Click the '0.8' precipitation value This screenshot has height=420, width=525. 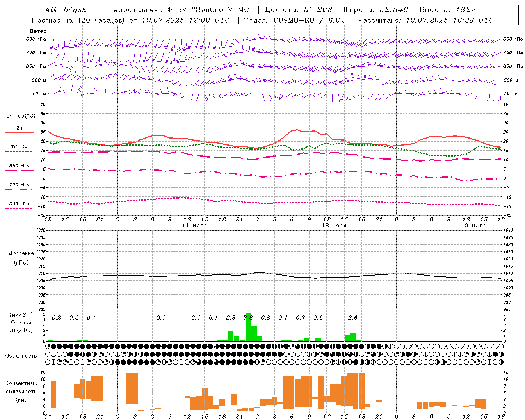(266, 318)
